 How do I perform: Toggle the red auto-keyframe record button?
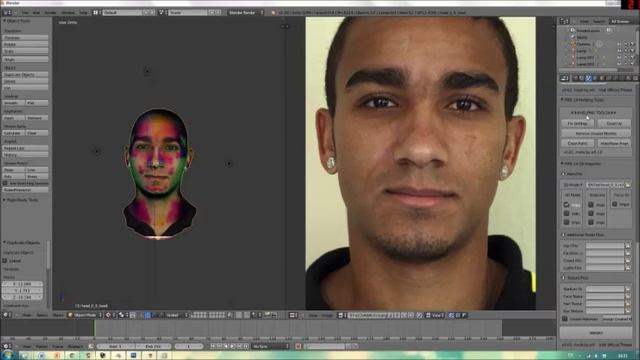click(298, 346)
